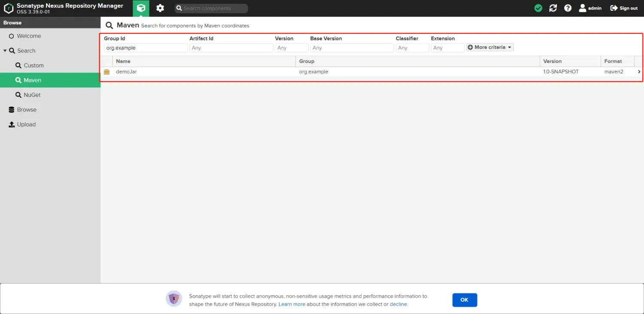Click the refresh icon in the header
This screenshot has width=644, height=314.
(x=553, y=8)
